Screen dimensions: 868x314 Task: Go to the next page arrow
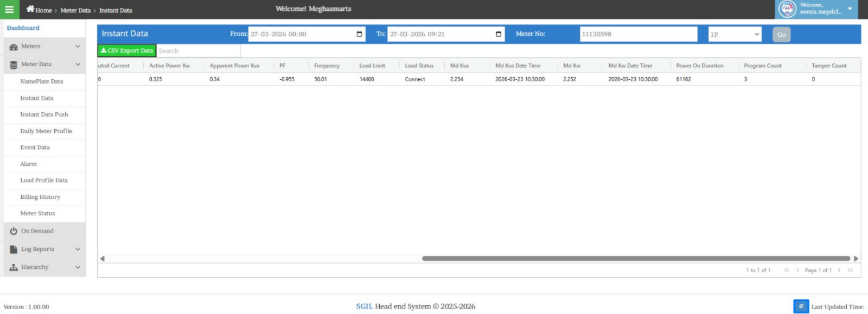[x=839, y=270]
